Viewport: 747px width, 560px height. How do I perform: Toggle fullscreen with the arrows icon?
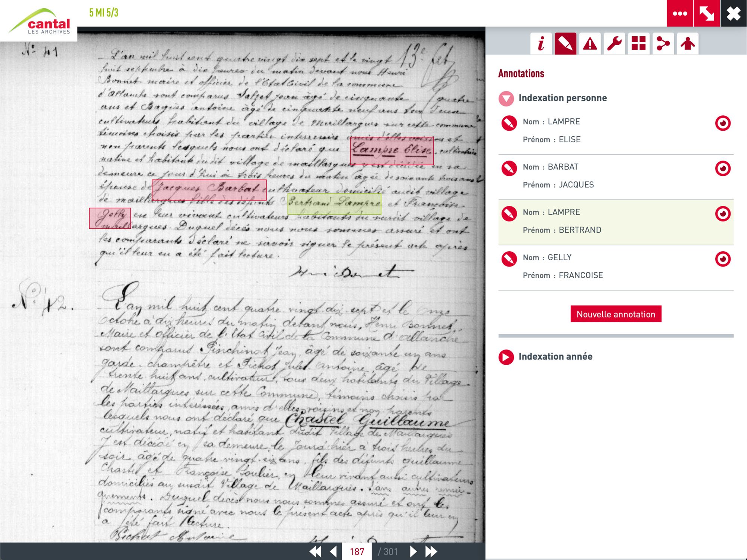pos(707,13)
